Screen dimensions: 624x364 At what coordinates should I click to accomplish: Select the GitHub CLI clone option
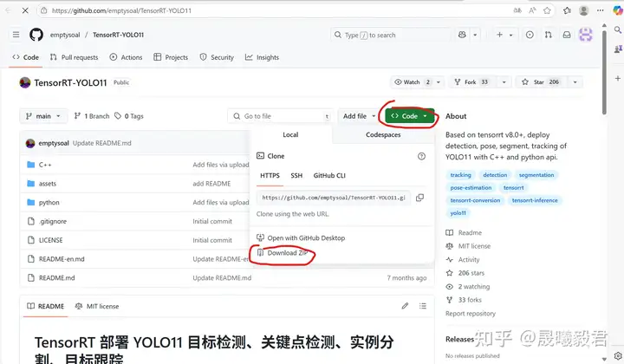click(329, 175)
